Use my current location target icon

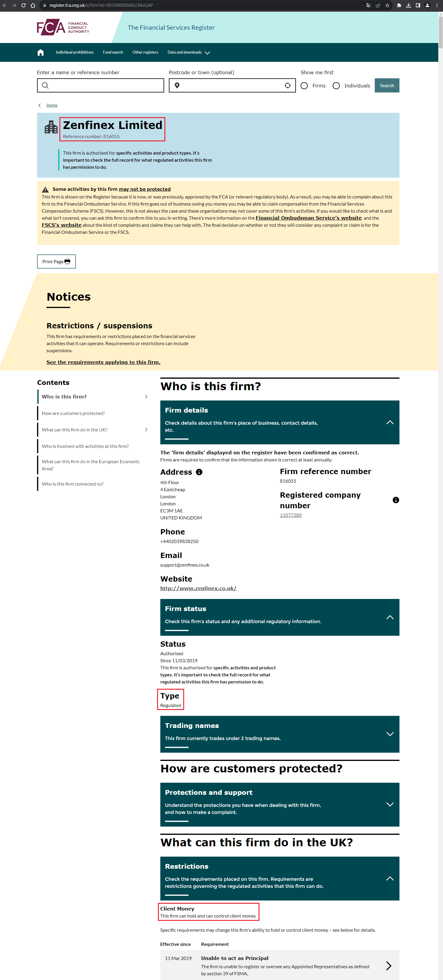coord(288,86)
